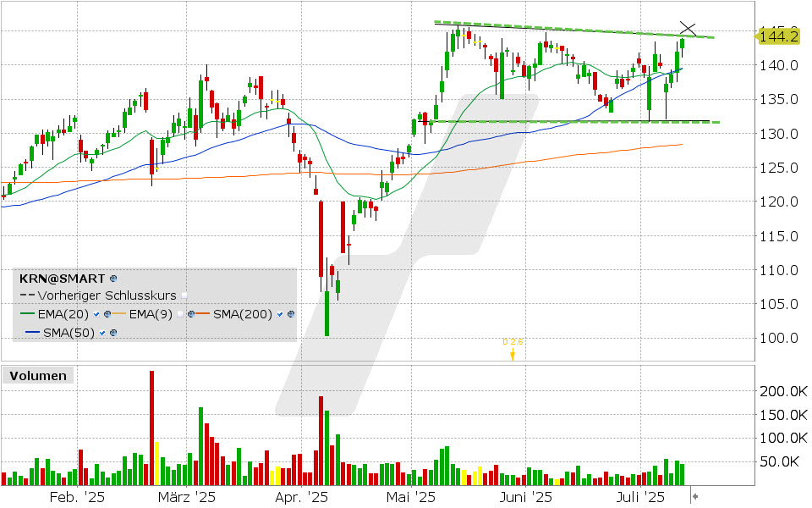
Task: Click the Feb. '25 date axis label
Action: (x=77, y=497)
